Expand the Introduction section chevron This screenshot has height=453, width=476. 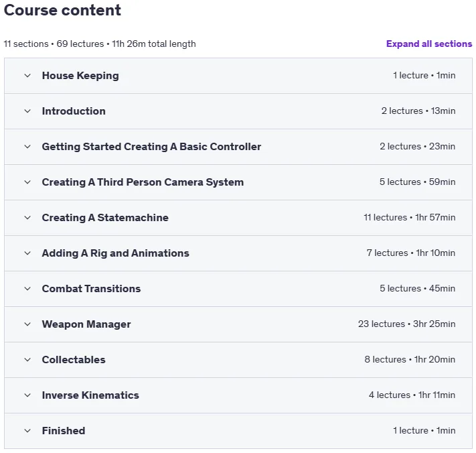pos(27,111)
